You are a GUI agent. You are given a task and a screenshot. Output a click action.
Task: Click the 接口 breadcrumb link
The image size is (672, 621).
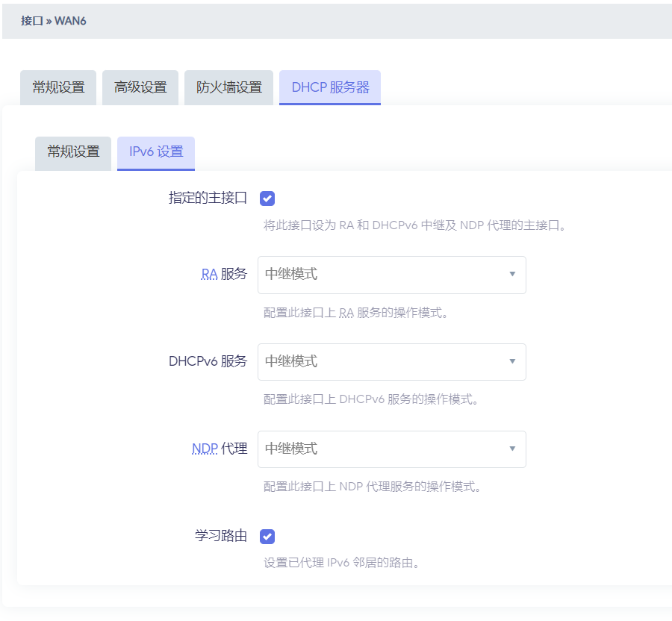[32, 21]
